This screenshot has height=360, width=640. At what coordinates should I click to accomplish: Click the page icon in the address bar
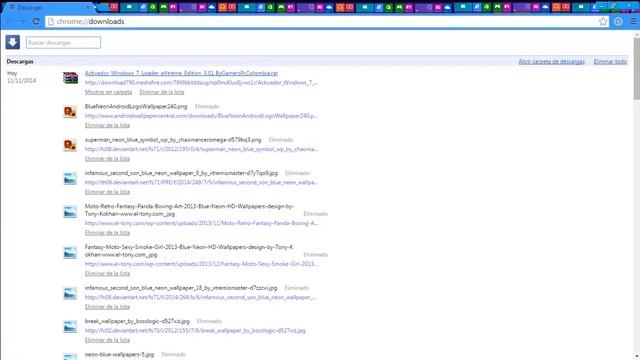tap(51, 22)
